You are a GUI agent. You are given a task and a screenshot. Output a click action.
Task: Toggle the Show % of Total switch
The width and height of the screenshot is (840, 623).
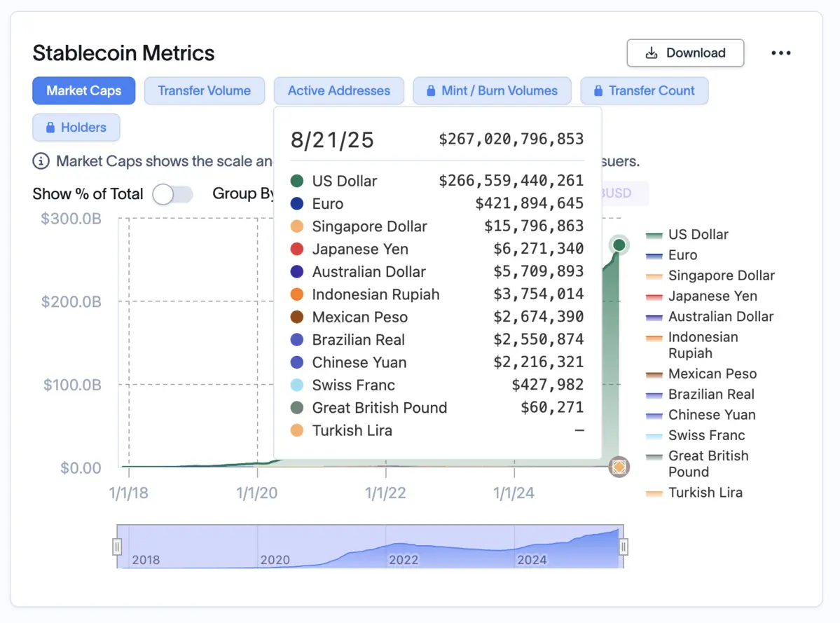(172, 194)
